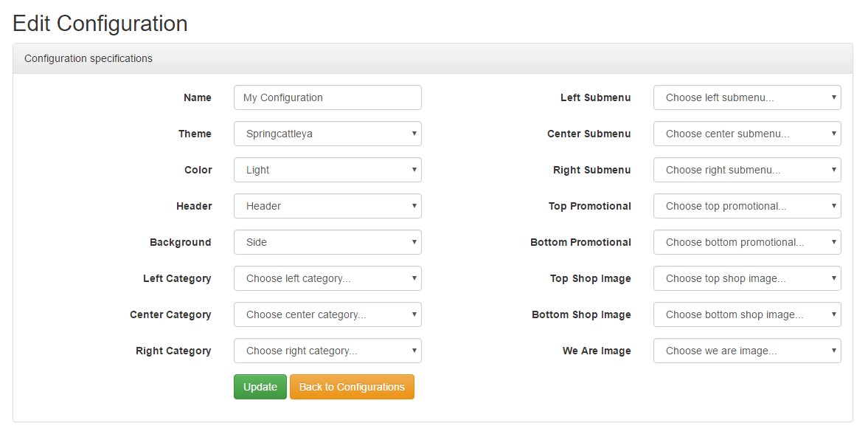Open the Bottom Promotional dropdown
868x437 pixels.
tap(747, 242)
